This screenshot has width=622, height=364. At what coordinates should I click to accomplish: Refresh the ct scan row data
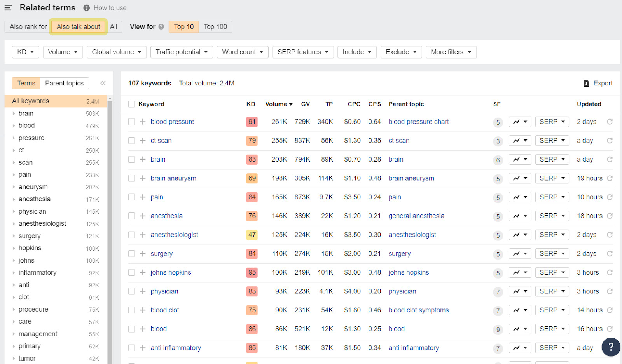tap(610, 141)
